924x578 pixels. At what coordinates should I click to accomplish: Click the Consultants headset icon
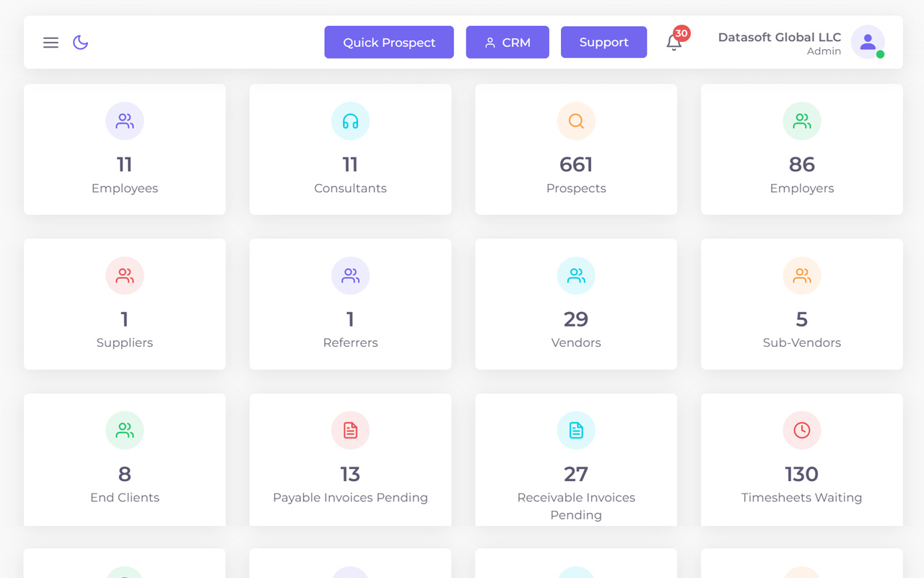(x=350, y=121)
